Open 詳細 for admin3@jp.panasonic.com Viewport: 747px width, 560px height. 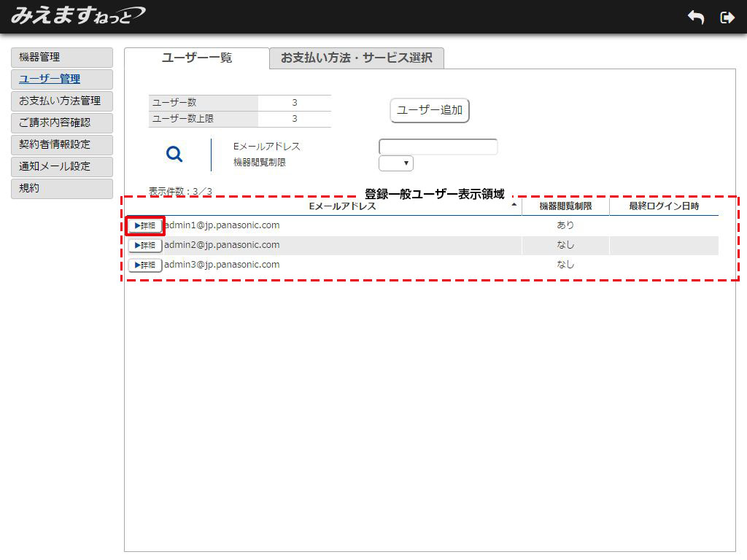145,265
